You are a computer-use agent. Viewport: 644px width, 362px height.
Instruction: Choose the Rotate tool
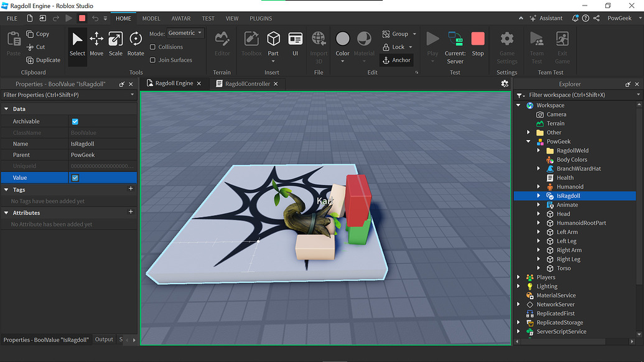pyautogui.click(x=136, y=44)
